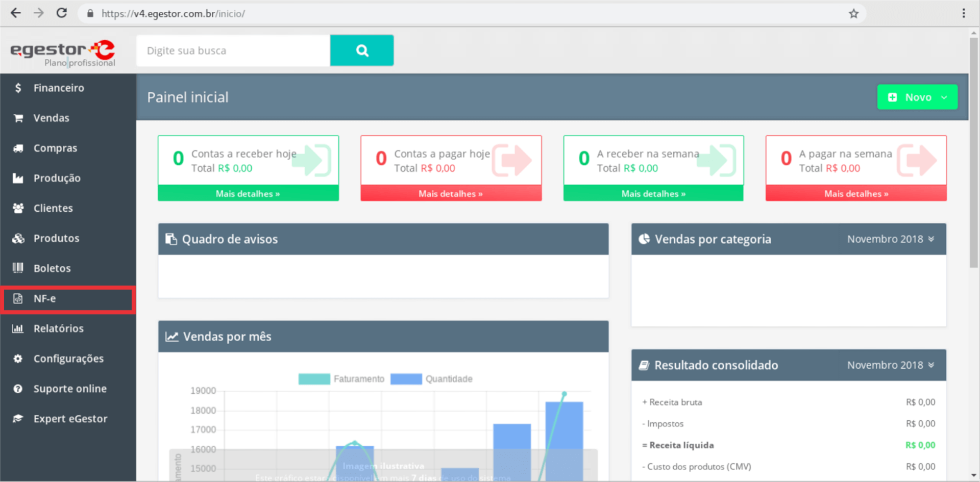Select Relatórios in the sidebar

(x=68, y=328)
